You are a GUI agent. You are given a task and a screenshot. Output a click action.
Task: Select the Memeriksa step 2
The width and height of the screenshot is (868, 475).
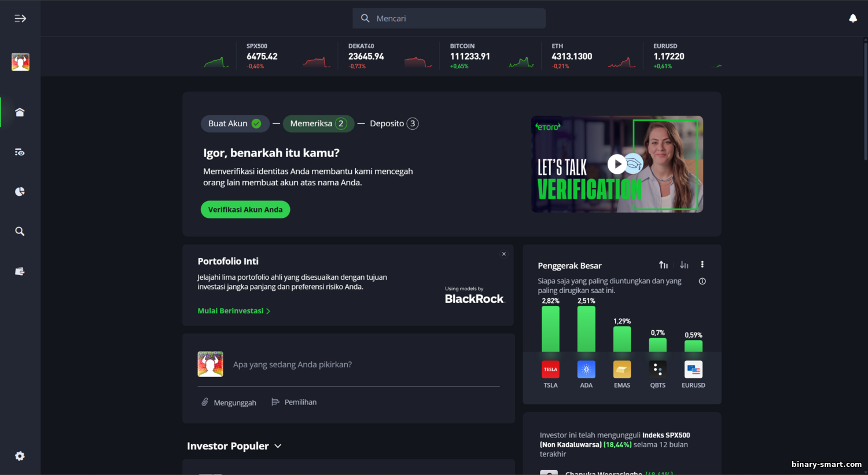tap(318, 123)
